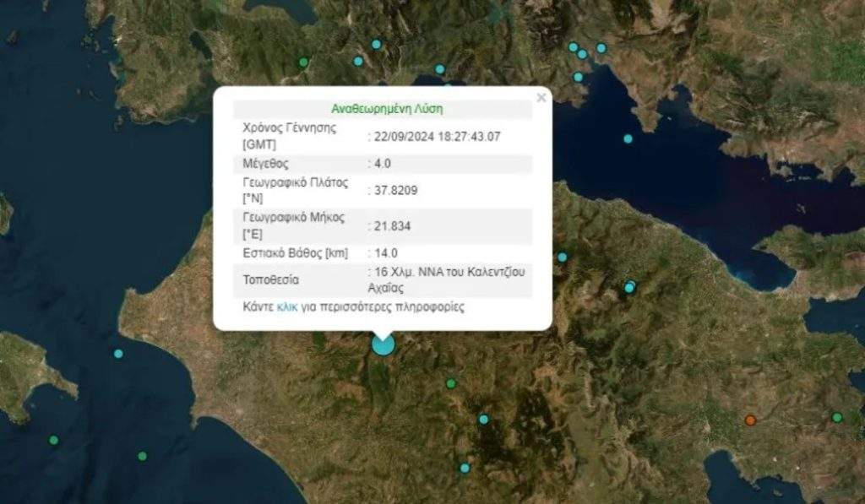The height and width of the screenshot is (504, 865).
Task: Select the orange earthquake marker
Action: point(749,420)
